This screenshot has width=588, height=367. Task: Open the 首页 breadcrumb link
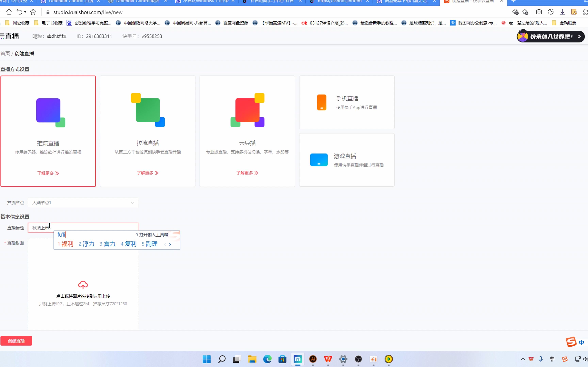pos(5,53)
